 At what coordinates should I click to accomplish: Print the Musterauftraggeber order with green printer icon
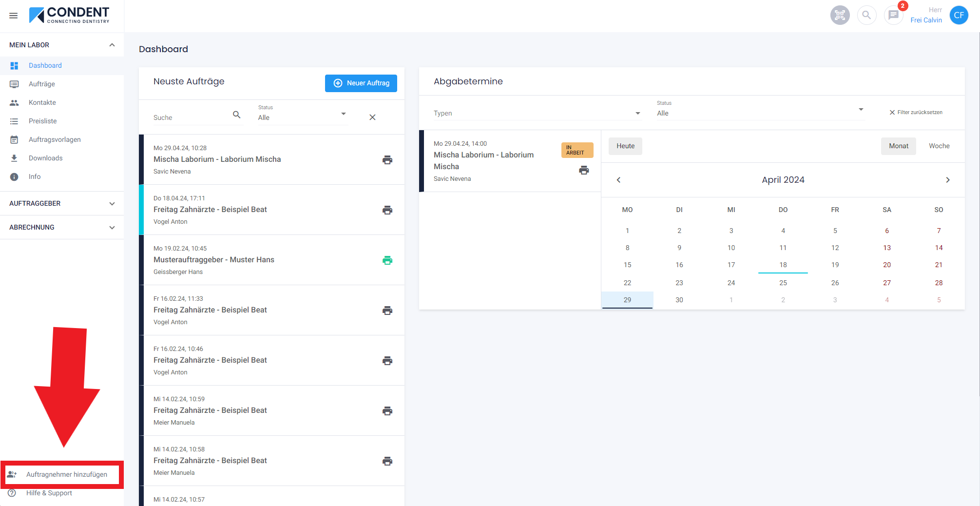pyautogui.click(x=387, y=260)
